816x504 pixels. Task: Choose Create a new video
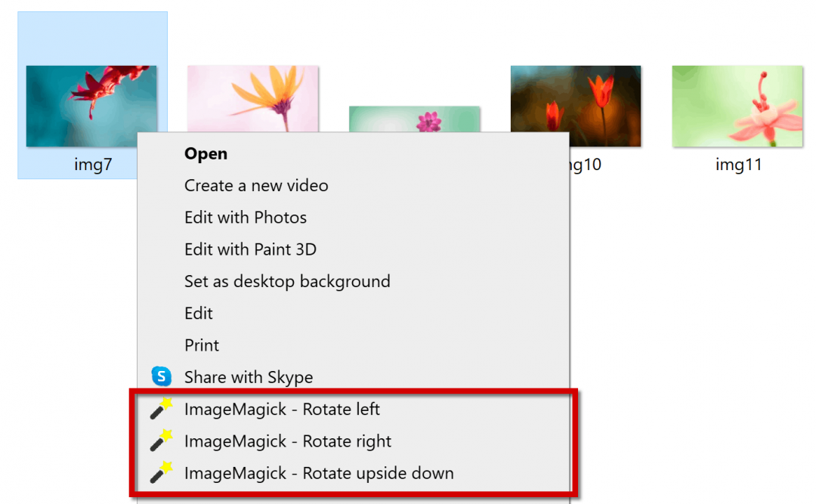click(x=256, y=185)
